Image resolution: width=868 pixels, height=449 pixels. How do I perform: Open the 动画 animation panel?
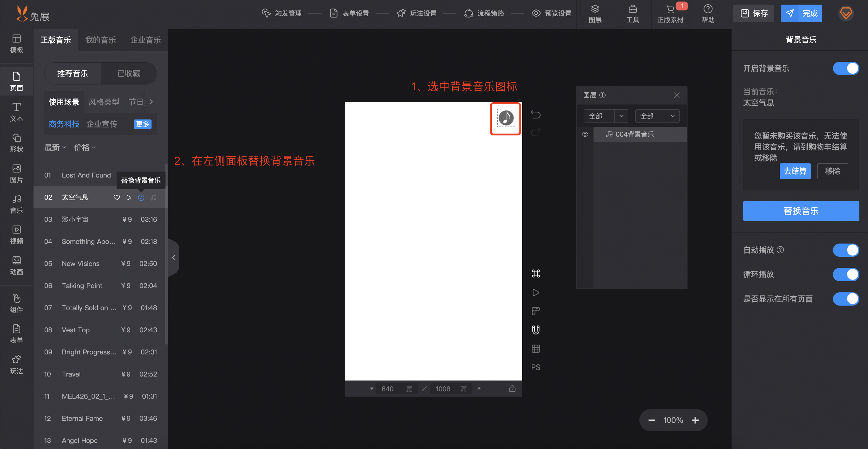point(17,266)
